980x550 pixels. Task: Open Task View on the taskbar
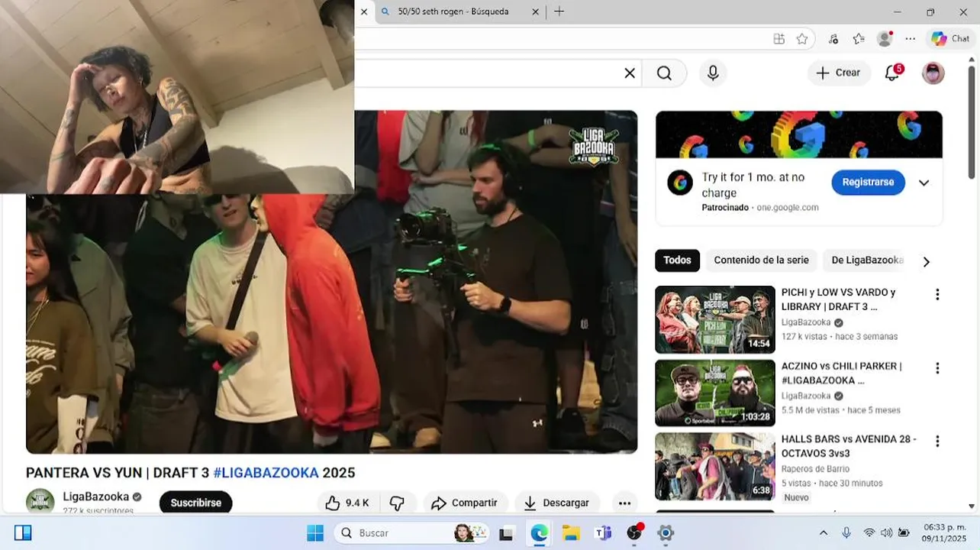click(x=506, y=533)
